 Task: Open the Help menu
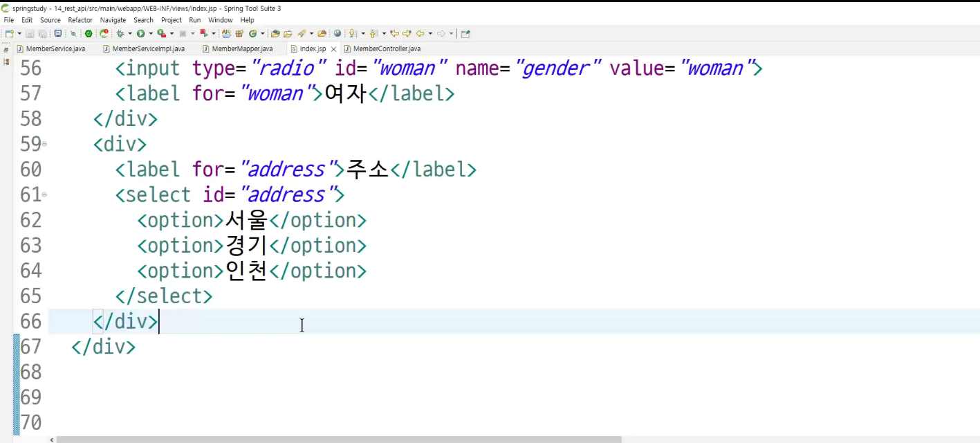[x=248, y=20]
